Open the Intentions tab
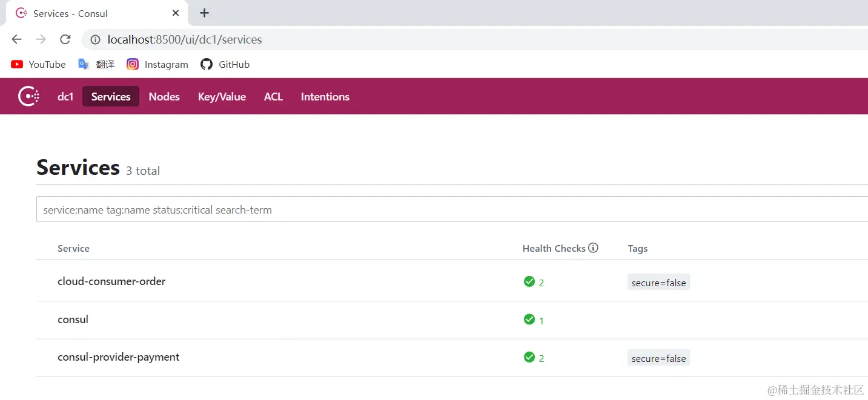868x400 pixels. (325, 96)
